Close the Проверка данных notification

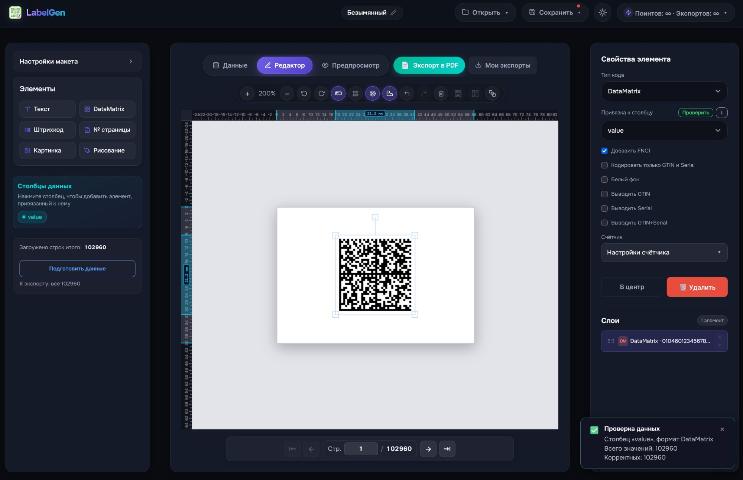click(x=722, y=429)
